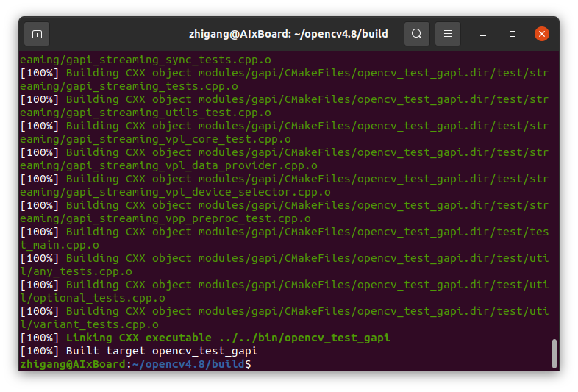The width and height of the screenshot is (578, 392).
Task: Click the search magnifier icon
Action: coord(417,34)
